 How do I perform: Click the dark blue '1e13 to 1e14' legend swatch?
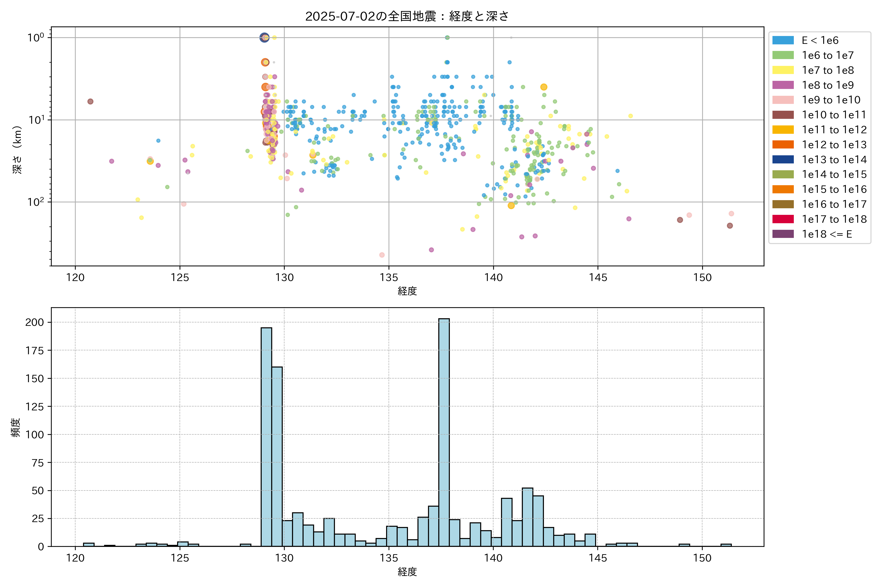click(x=783, y=159)
